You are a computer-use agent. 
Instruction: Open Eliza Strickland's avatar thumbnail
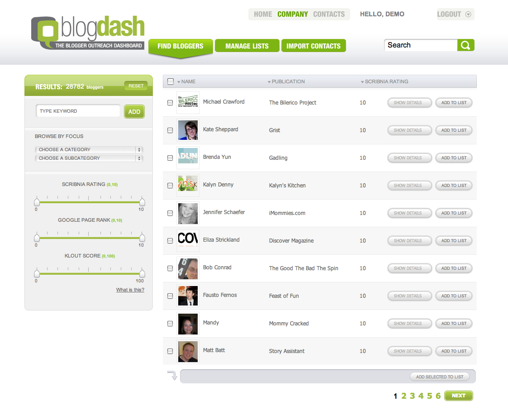point(188,240)
